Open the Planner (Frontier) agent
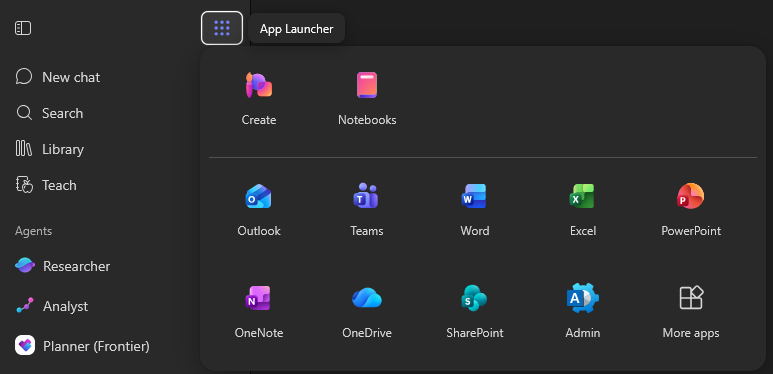This screenshot has height=374, width=773. click(82, 346)
